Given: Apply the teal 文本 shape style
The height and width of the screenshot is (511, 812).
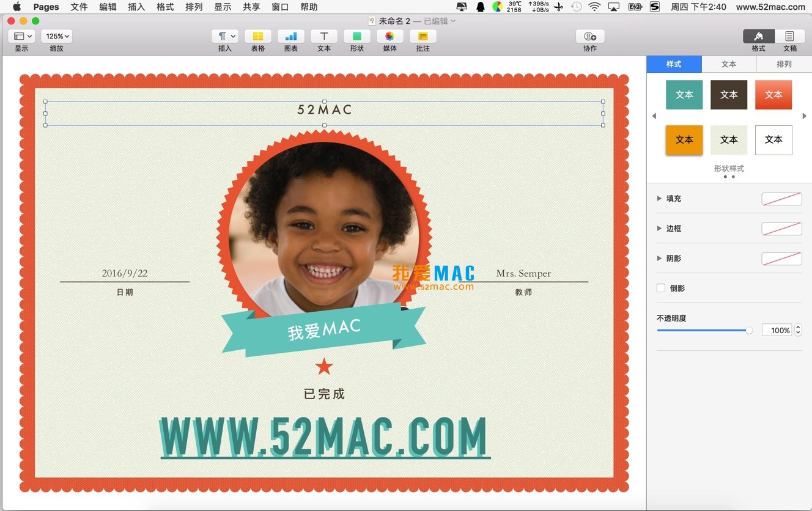Looking at the screenshot, I should 684,95.
